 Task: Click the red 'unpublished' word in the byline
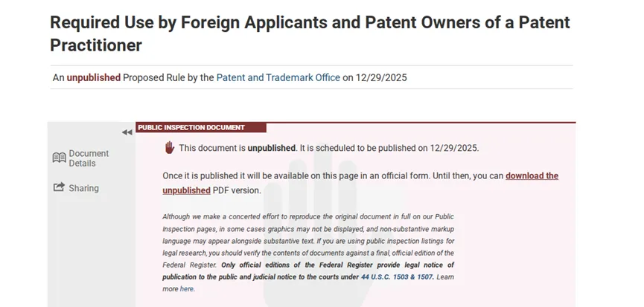pos(93,77)
